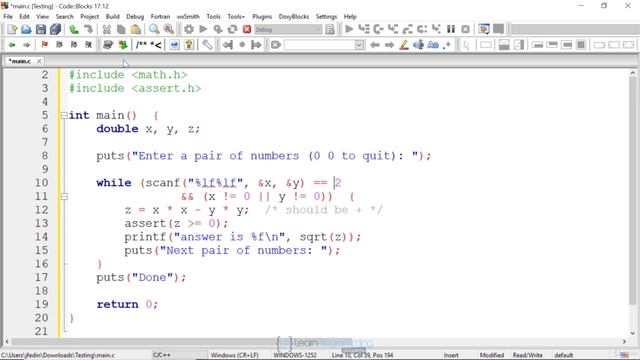Image resolution: width=640 pixels, height=360 pixels.
Task: Save the current file with floppy icon
Action: pos(41,29)
